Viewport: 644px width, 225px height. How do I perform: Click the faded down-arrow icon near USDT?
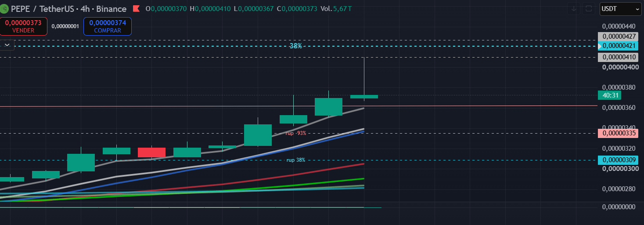point(573,8)
